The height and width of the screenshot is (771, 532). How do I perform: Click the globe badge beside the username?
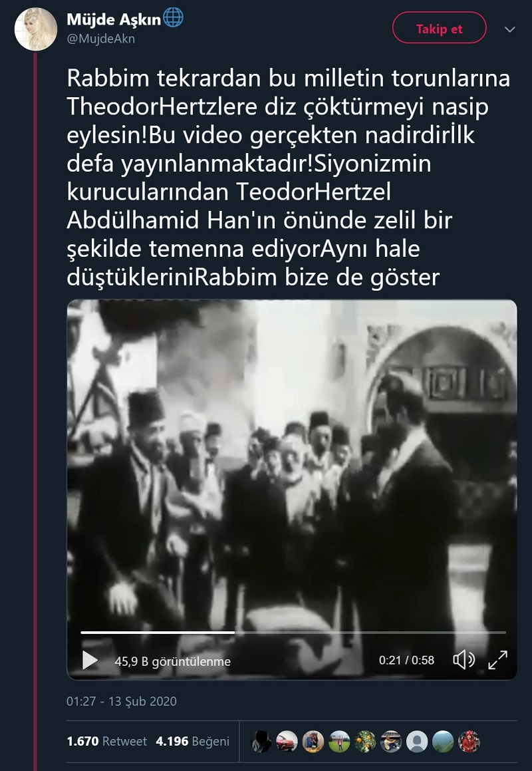(173, 18)
